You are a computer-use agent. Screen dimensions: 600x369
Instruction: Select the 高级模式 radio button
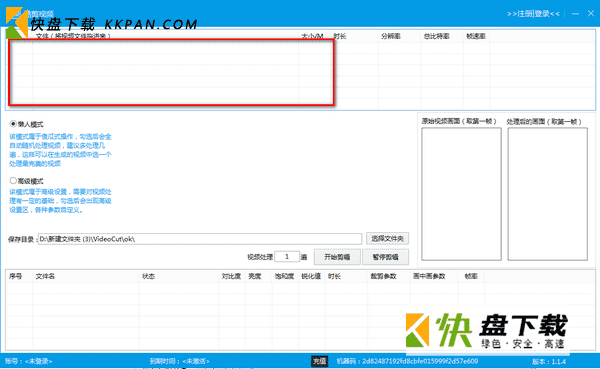tap(13, 181)
